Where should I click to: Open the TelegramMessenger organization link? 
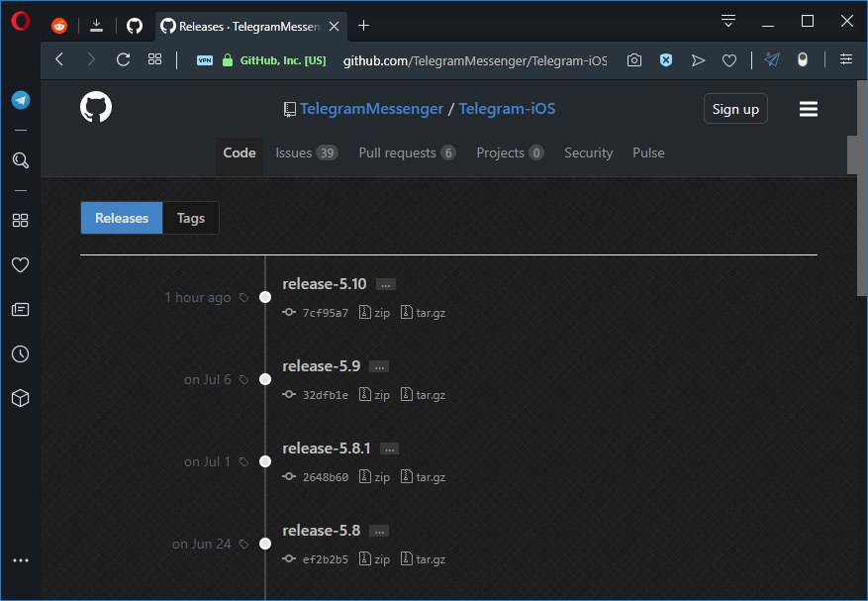[371, 109]
